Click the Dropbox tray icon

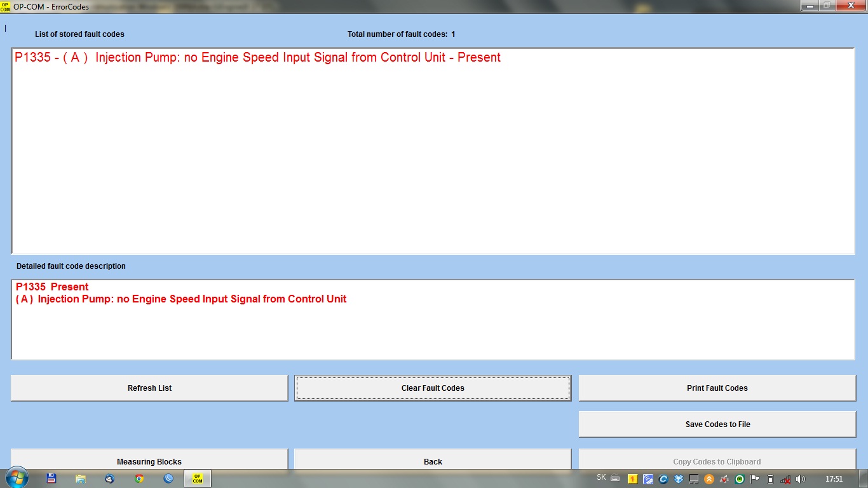(679, 479)
